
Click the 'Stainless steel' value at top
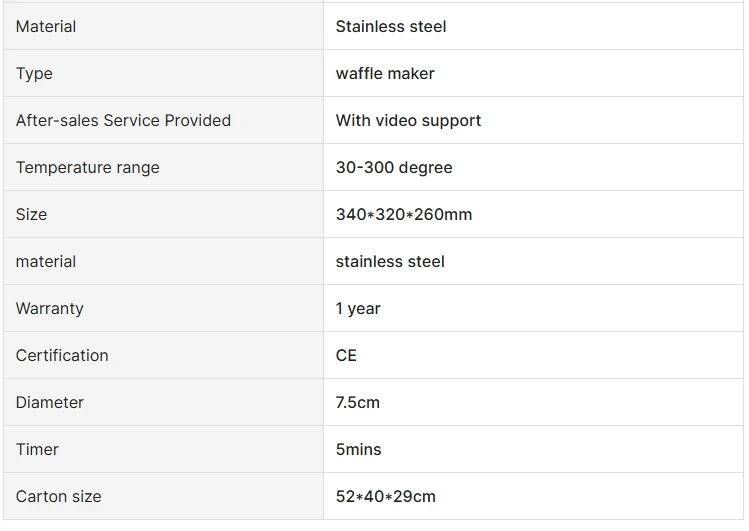(x=391, y=27)
